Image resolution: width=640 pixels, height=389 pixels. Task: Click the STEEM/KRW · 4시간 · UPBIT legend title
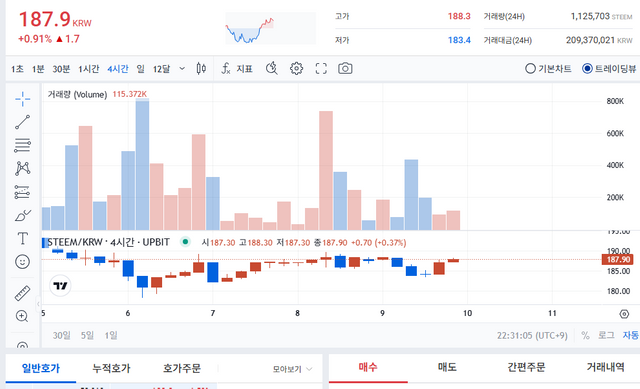click(108, 242)
